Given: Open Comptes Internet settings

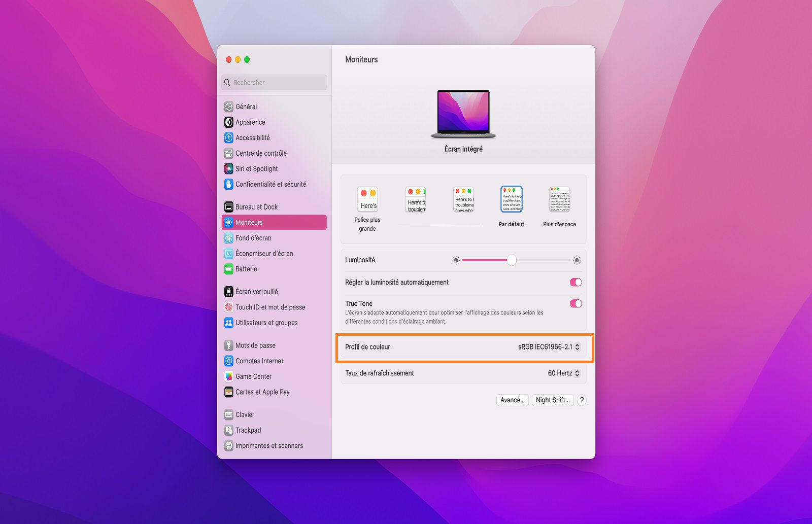Looking at the screenshot, I should [274, 361].
